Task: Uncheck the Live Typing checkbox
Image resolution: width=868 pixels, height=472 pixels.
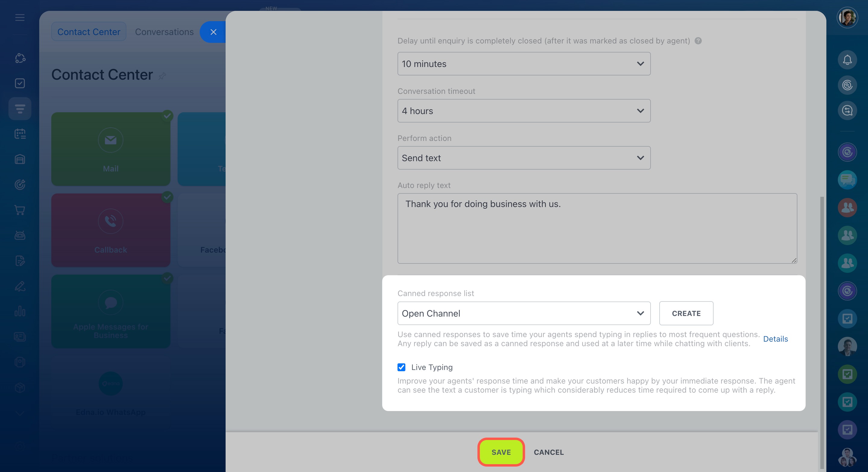Action: pos(401,367)
